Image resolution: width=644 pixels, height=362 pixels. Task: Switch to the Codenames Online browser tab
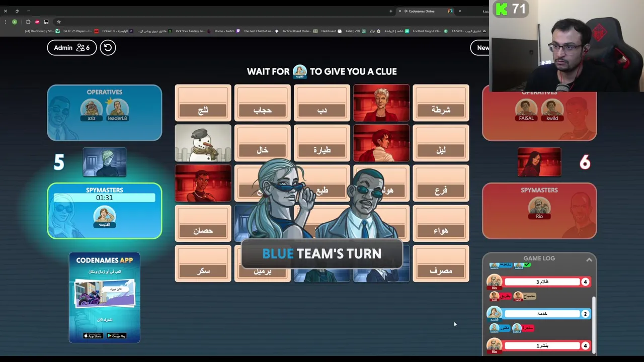tap(427, 11)
